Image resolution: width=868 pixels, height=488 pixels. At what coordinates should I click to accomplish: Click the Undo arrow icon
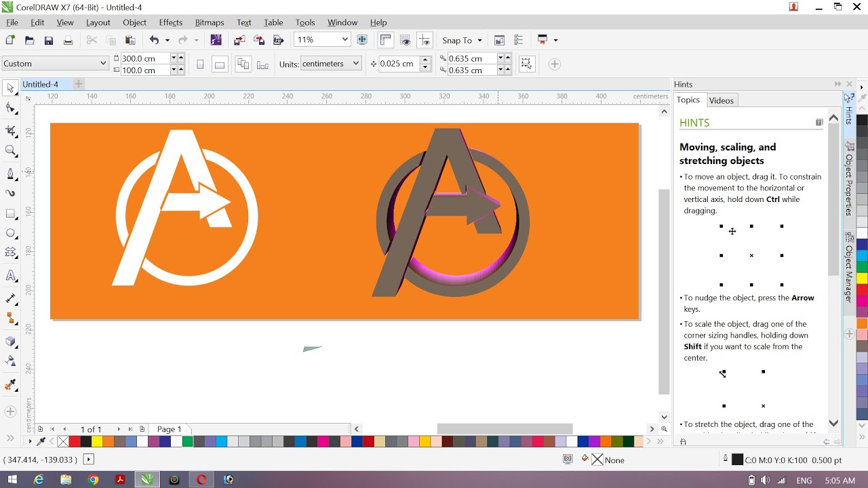(x=154, y=40)
